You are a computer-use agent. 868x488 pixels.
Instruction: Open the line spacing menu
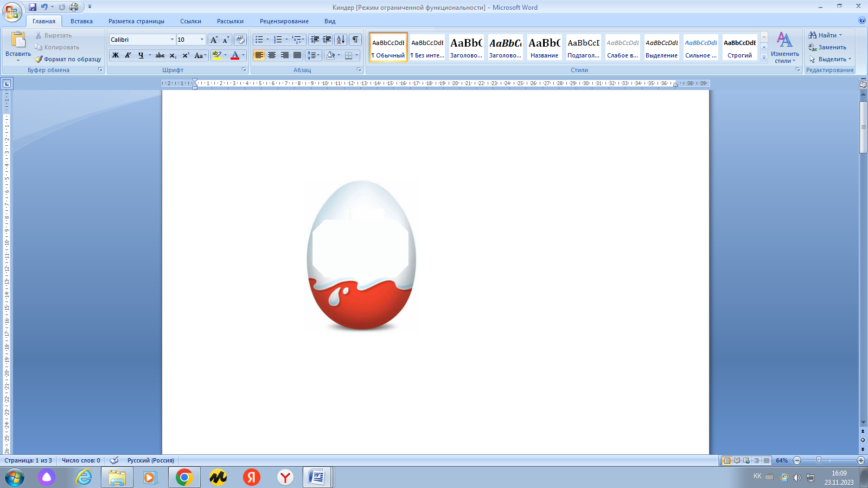(x=314, y=55)
